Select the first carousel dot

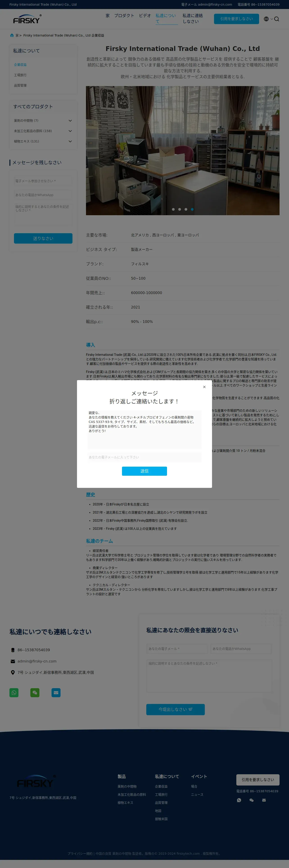(x=173, y=209)
